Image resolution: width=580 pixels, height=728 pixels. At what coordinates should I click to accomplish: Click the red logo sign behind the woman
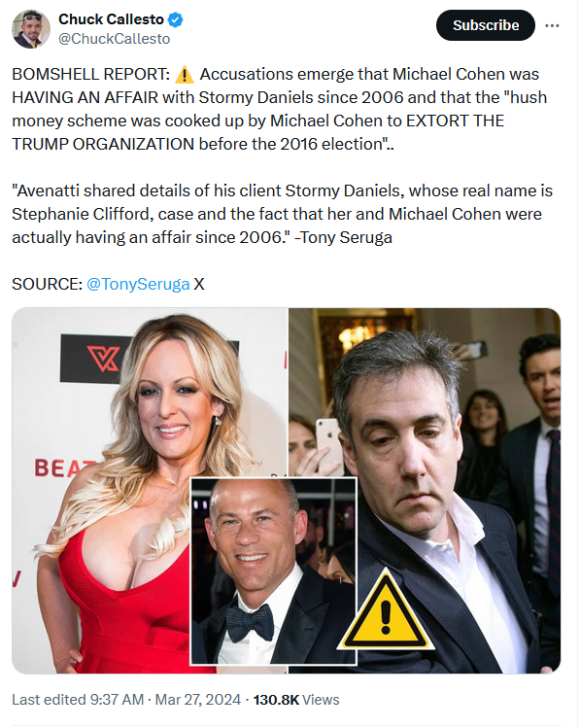click(x=102, y=359)
